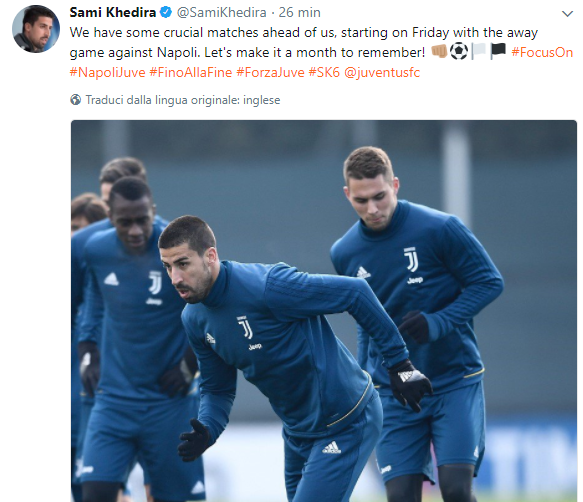Open the '26 min' tweet timestamp
Image resolution: width=583 pixels, height=502 pixels.
tap(300, 12)
